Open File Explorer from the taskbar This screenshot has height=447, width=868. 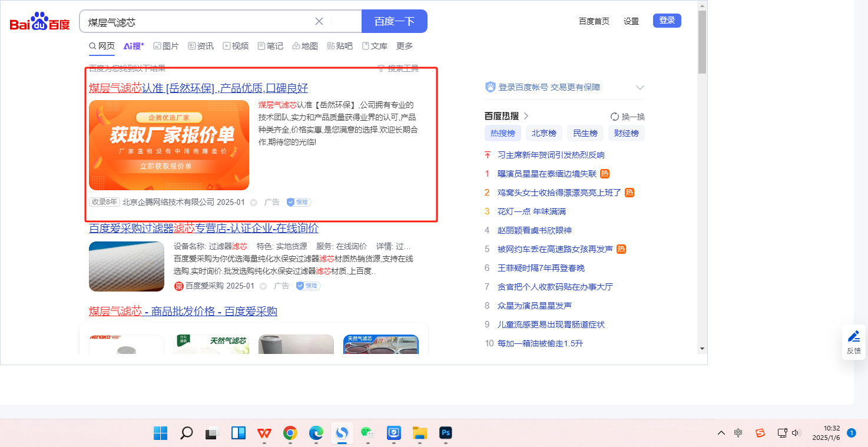[419, 433]
